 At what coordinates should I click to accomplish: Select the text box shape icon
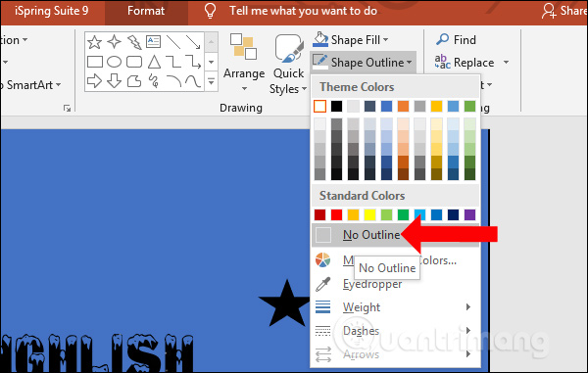(x=154, y=41)
